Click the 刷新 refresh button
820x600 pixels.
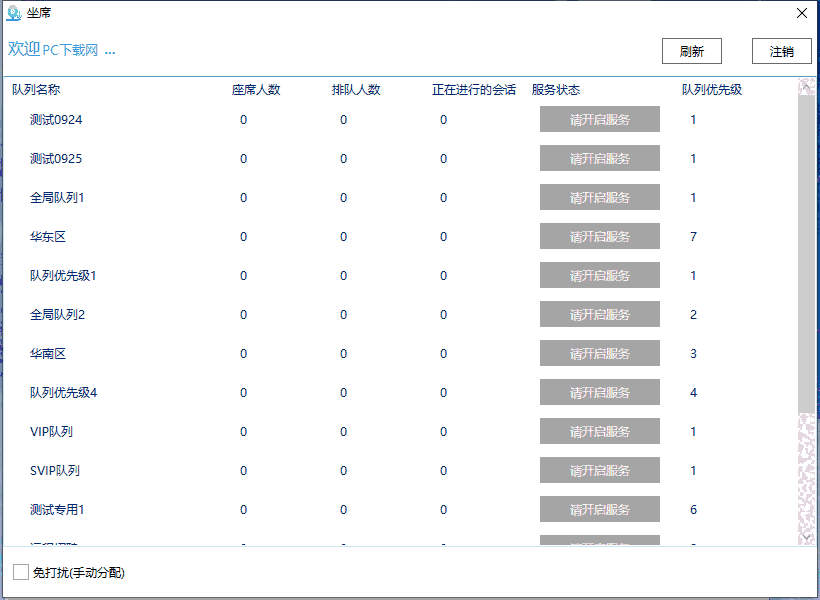691,51
